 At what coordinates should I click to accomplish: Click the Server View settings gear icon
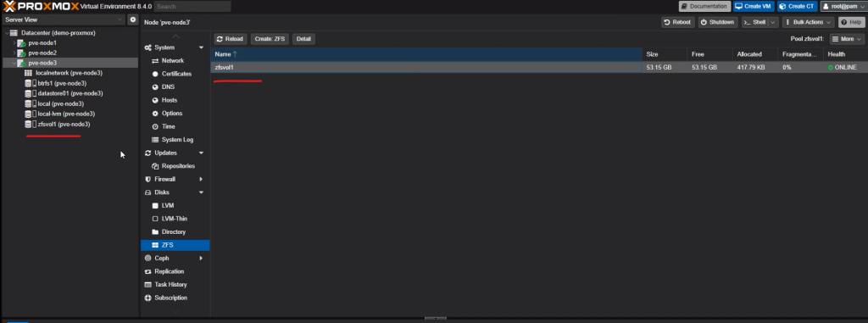133,19
